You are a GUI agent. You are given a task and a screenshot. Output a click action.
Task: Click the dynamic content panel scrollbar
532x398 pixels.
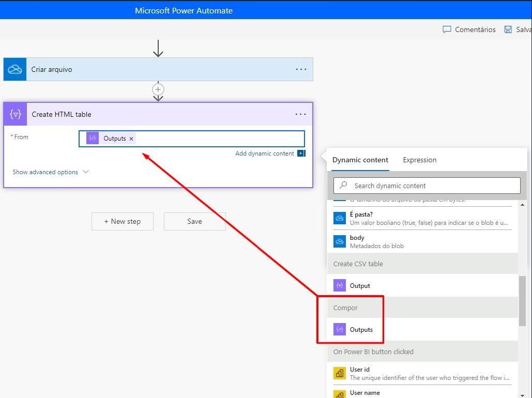point(522,300)
